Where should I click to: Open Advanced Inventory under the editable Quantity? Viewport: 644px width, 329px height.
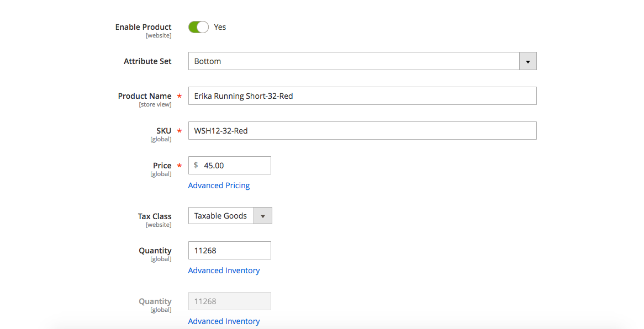tap(224, 270)
